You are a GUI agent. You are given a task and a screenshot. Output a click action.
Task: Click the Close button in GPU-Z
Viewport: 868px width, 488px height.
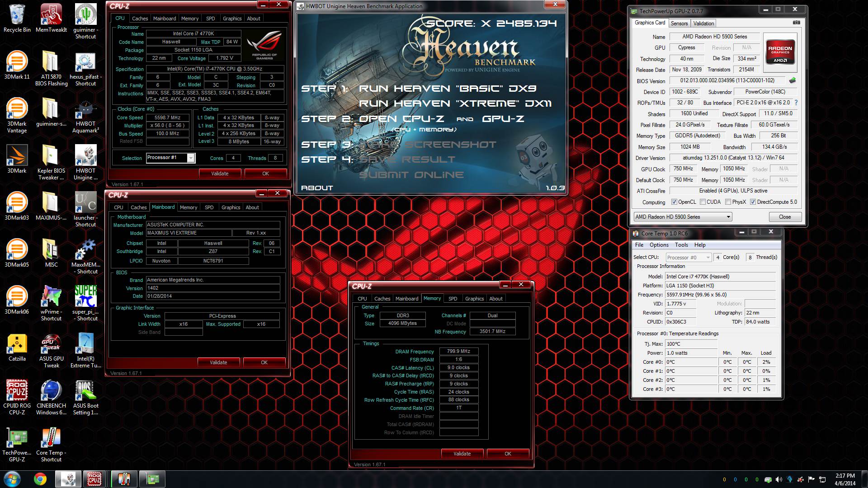(x=785, y=217)
